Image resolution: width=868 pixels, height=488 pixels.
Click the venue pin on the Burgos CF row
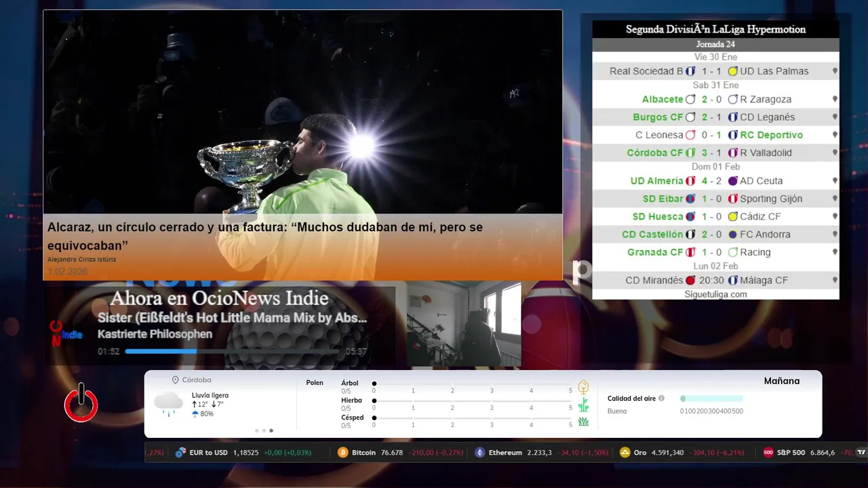pos(835,117)
